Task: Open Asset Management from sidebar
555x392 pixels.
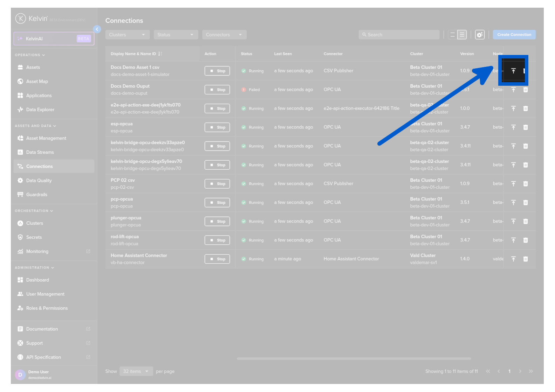Action: tap(46, 138)
